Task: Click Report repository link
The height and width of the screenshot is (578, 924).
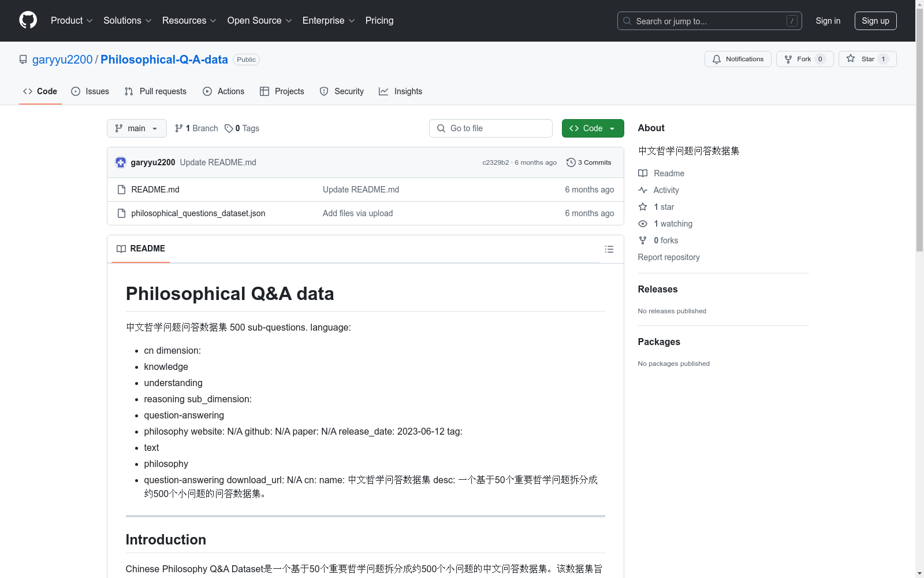Action: 669,257
